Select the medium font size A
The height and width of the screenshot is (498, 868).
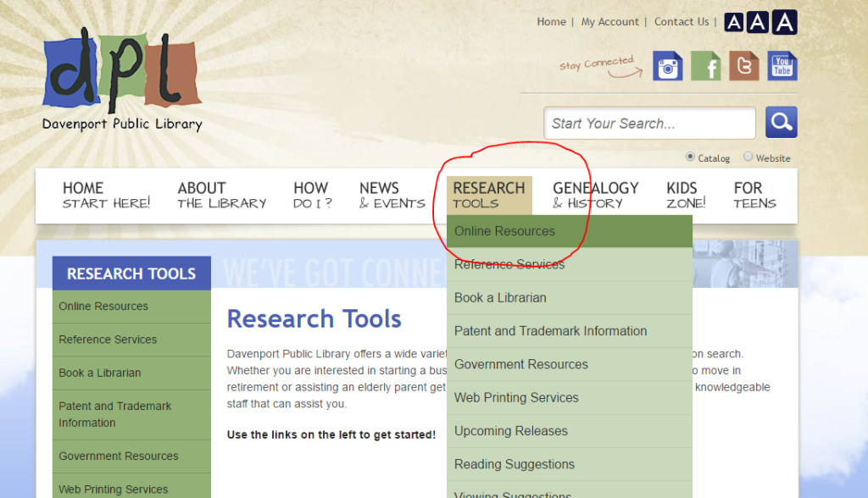(x=759, y=23)
